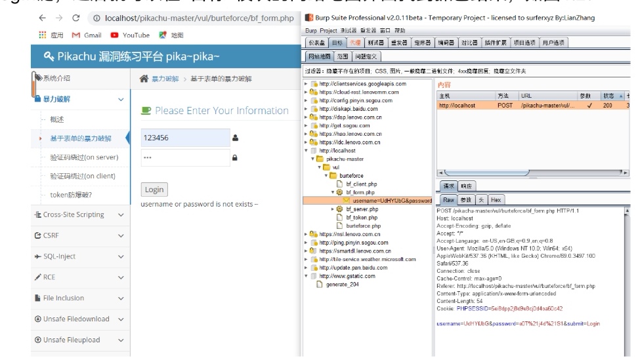Open the 范围 scope sub-tab
The height and width of the screenshot is (364, 640).
point(343,56)
